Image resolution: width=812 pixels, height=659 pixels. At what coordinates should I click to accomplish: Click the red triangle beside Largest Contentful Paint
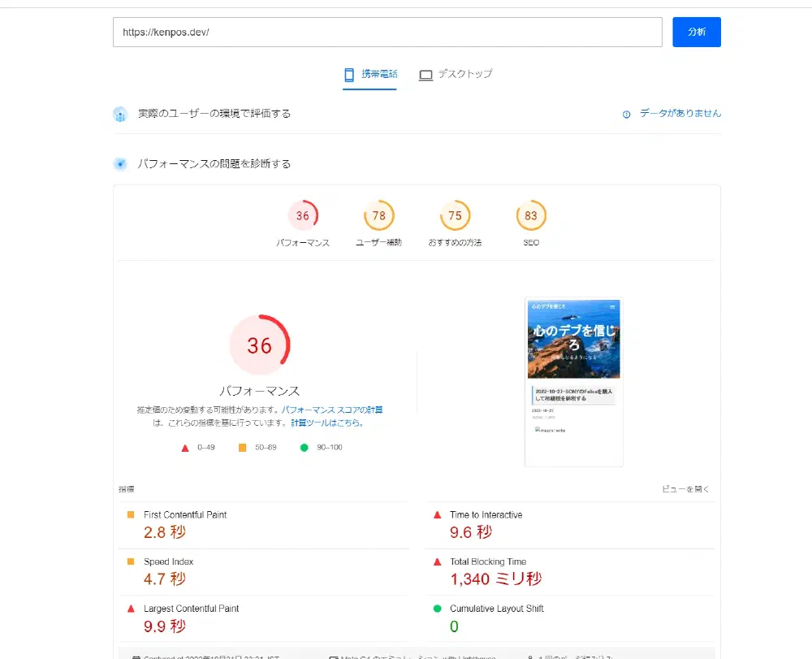click(x=131, y=609)
